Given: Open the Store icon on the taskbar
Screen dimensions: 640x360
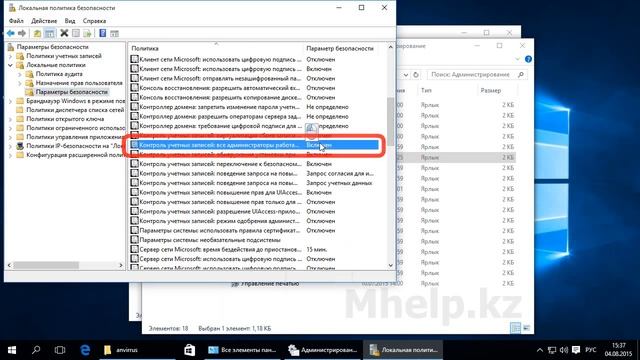Looking at the screenshot, I should tap(189, 350).
